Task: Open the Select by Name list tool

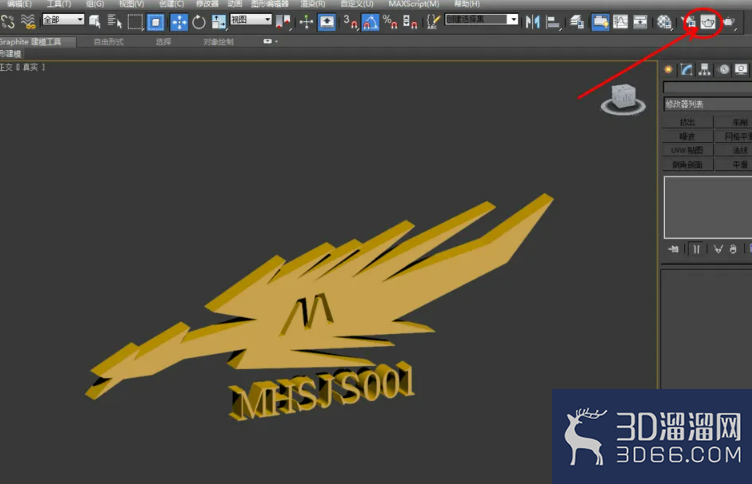Action: (x=115, y=22)
